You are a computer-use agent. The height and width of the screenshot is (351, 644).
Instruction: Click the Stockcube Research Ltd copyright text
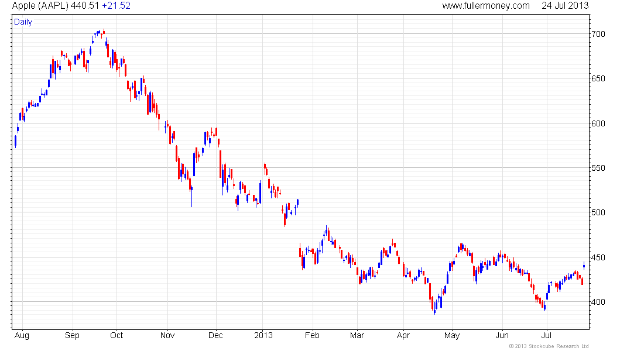point(549,346)
